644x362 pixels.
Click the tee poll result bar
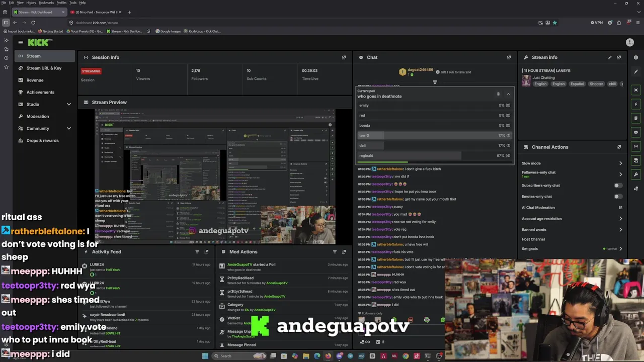(435, 135)
